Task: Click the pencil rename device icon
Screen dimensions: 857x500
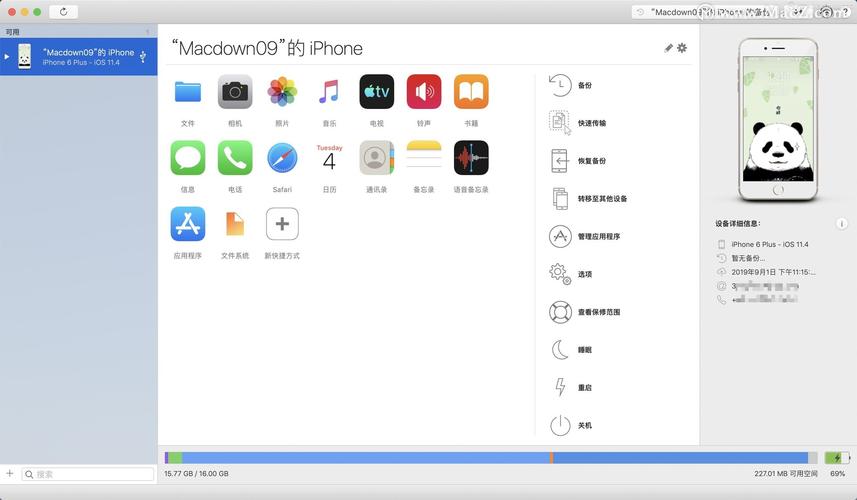Action: click(x=669, y=48)
